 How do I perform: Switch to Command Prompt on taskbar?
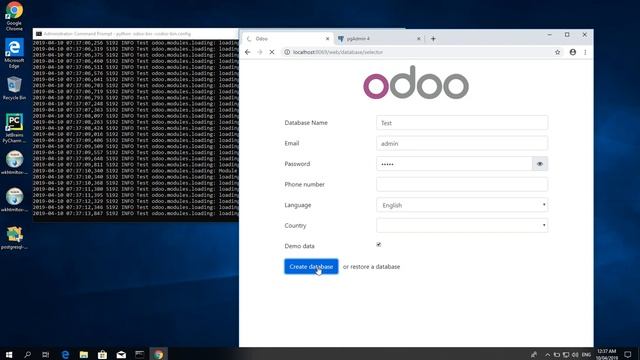click(x=140, y=354)
